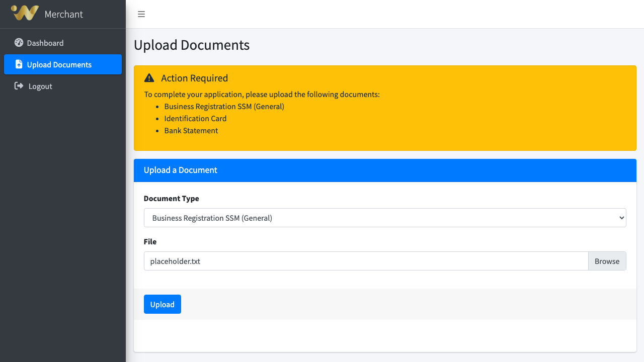Click the 'Identification Card' list item

coord(195,119)
